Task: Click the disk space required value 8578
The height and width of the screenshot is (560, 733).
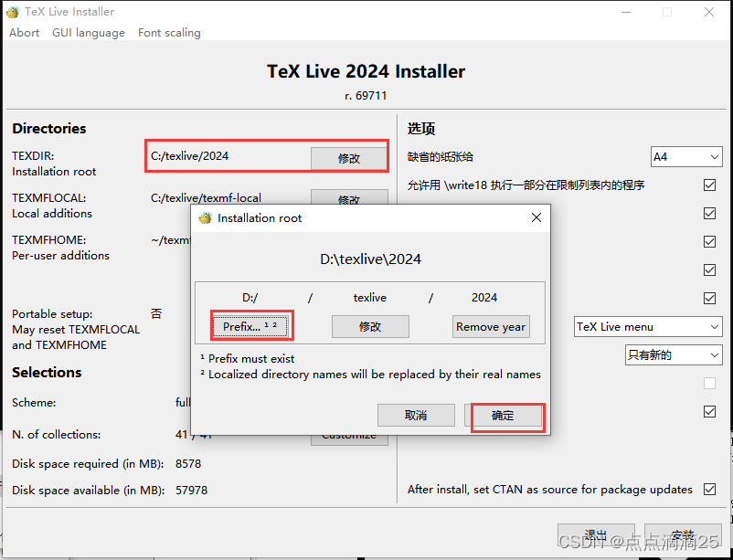Action: (188, 464)
